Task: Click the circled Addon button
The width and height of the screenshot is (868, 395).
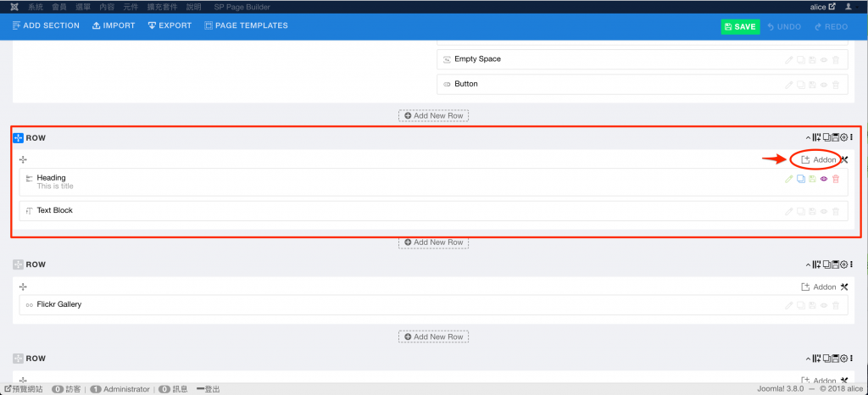Action: [x=819, y=159]
